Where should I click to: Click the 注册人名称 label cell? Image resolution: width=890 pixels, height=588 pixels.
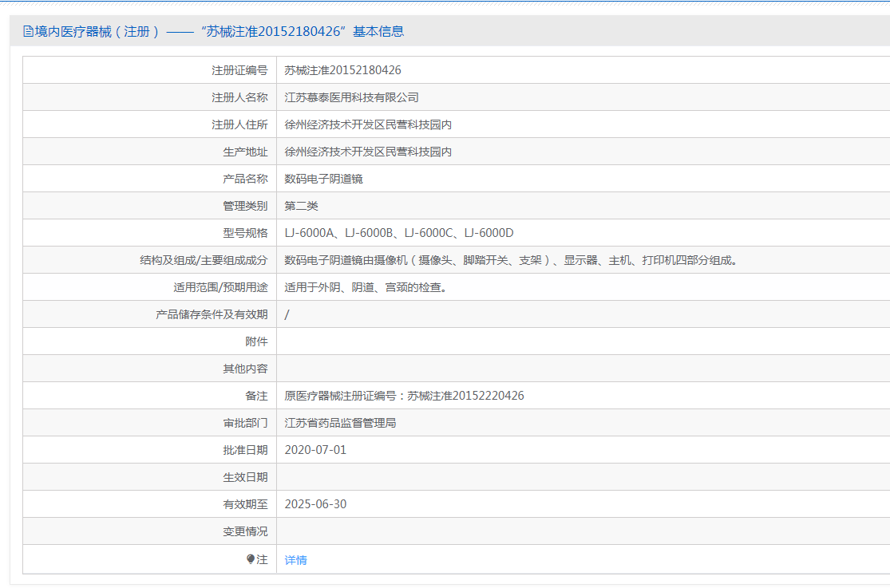pyautogui.click(x=150, y=97)
